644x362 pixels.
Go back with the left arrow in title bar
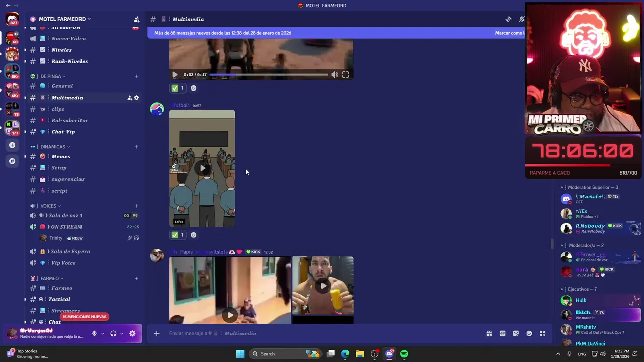click(x=8, y=5)
